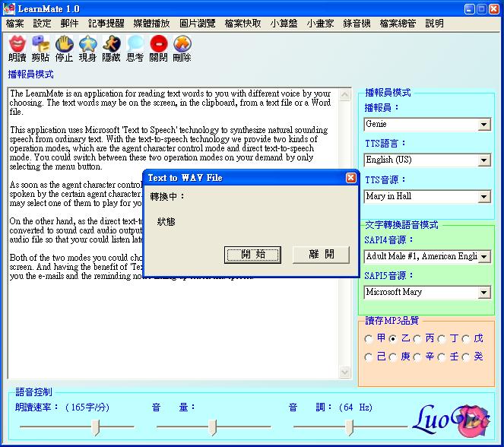Open the 圖片瀏覽 menu
Screen dimensions: 504x447
tap(197, 24)
